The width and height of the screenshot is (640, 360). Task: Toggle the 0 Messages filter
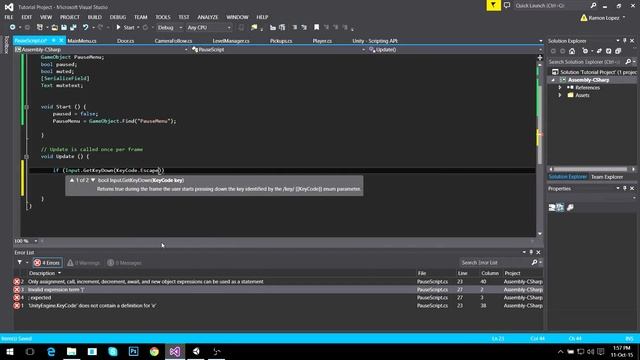[x=124, y=263]
